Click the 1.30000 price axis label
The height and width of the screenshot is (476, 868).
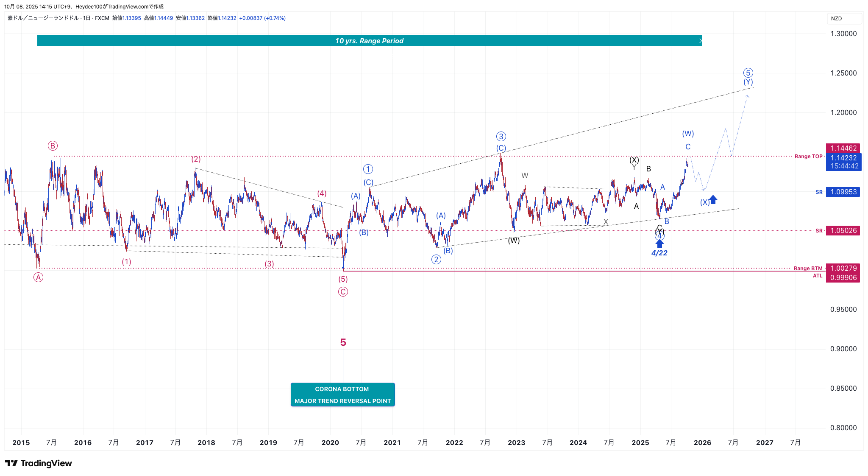click(843, 34)
